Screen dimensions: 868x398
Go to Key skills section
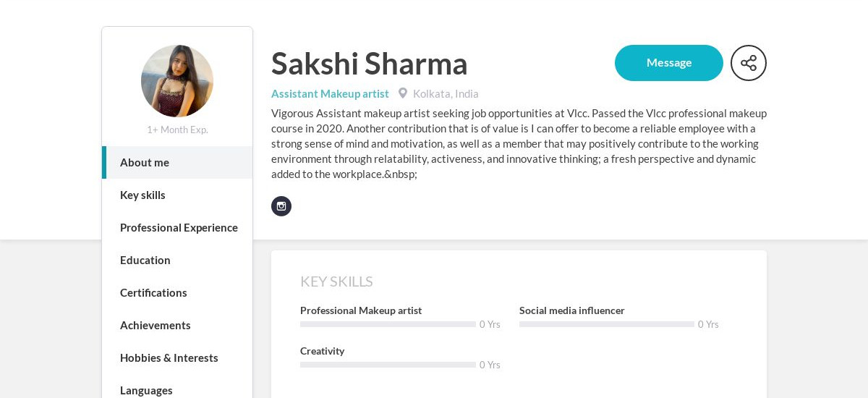[x=177, y=195]
